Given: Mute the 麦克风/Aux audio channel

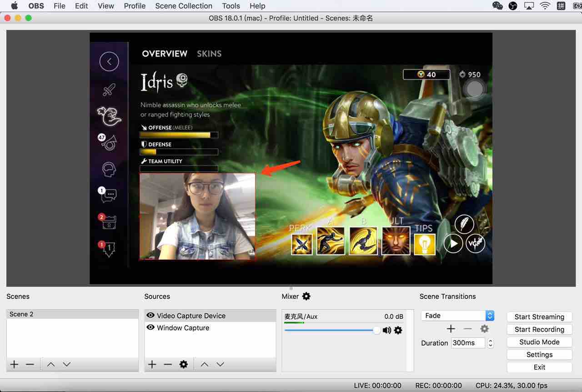Looking at the screenshot, I should (x=386, y=330).
